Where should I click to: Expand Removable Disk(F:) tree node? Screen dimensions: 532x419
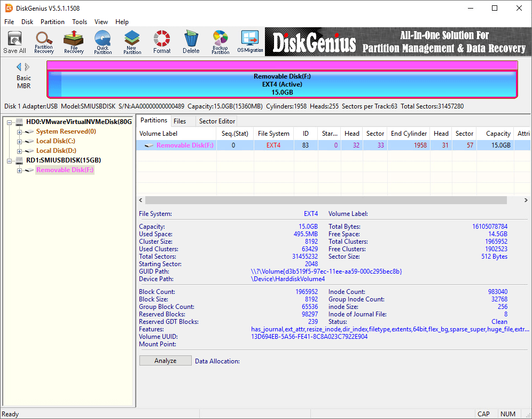coord(19,170)
